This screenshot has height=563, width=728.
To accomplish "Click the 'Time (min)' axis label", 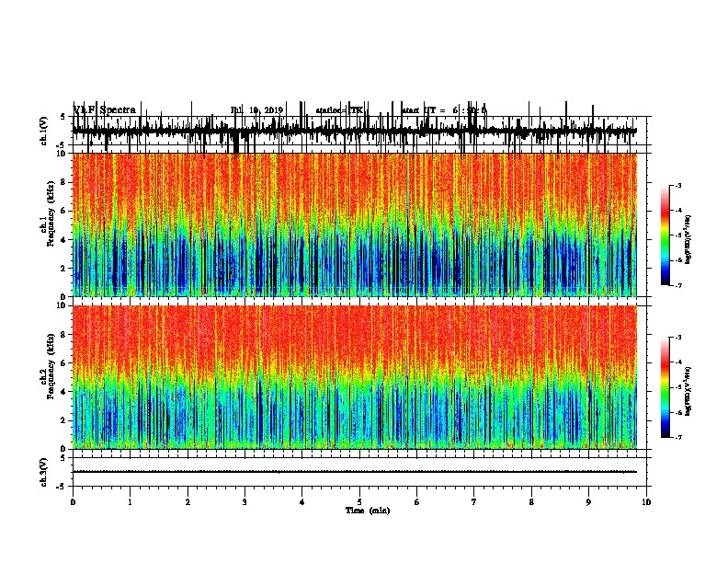I will [368, 511].
